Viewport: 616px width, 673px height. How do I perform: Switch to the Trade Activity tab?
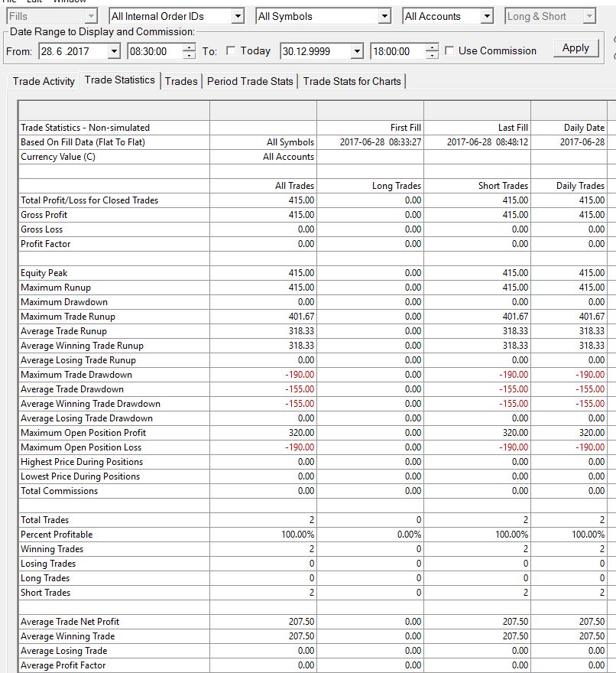44,81
